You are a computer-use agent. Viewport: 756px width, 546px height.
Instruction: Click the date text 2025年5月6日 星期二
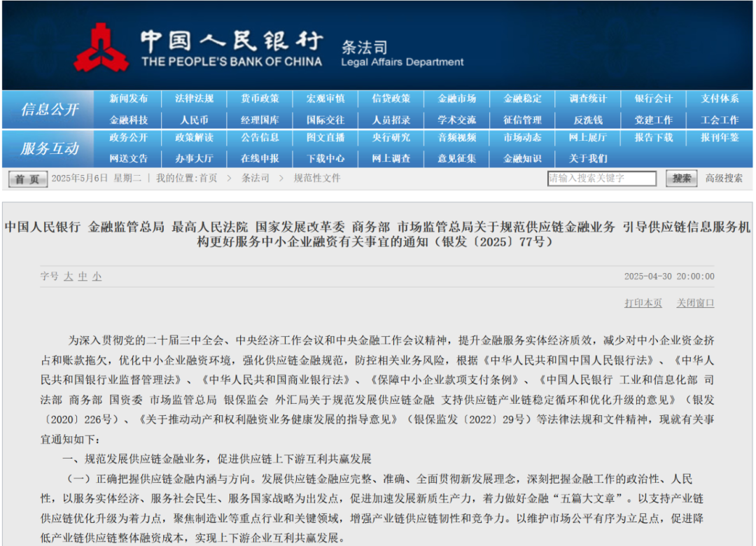point(97,178)
